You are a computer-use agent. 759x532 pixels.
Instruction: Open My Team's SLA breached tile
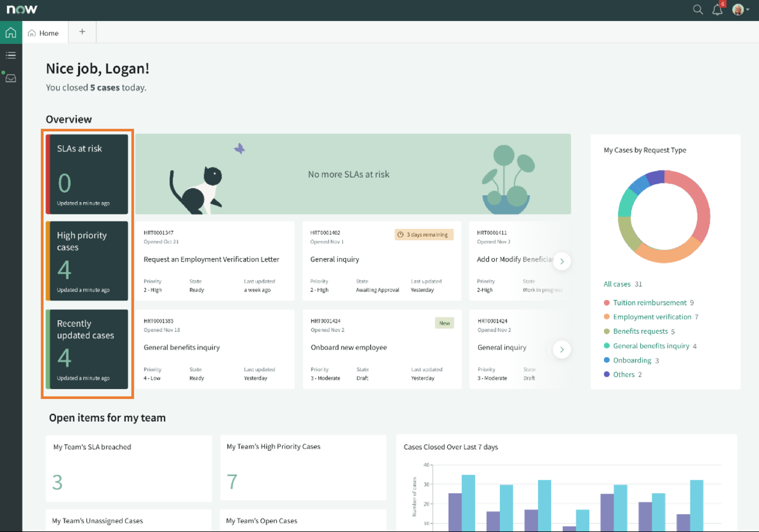coord(129,469)
